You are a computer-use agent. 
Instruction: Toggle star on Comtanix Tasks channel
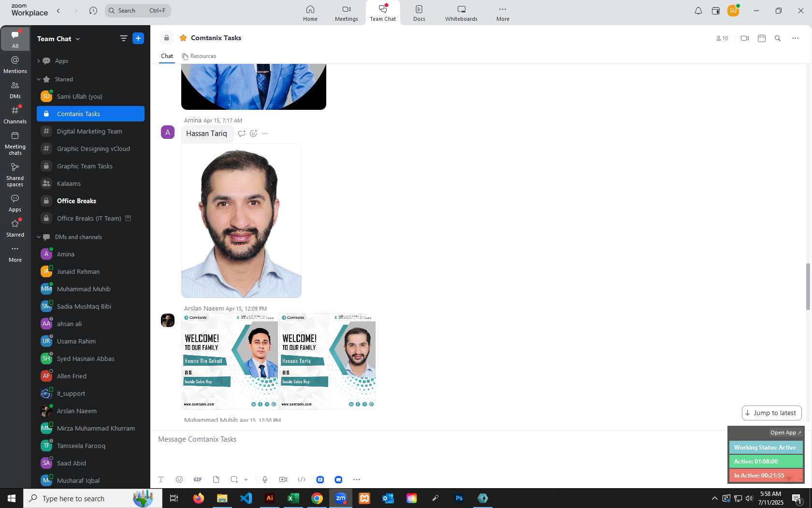(183, 38)
